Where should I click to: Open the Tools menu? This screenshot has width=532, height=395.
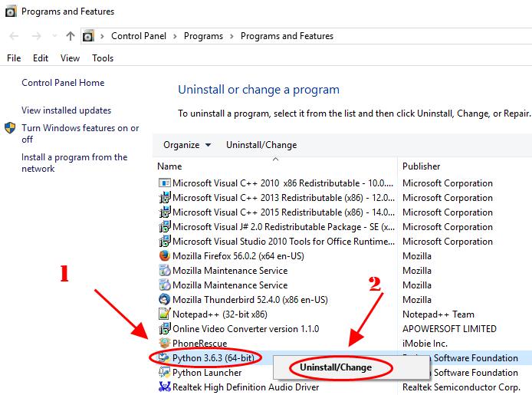103,58
